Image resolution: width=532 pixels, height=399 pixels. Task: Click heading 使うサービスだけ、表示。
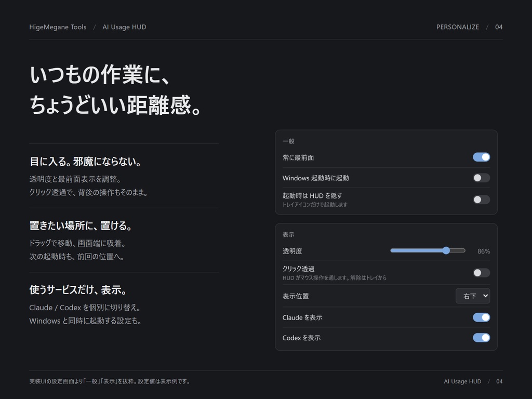[78, 290]
